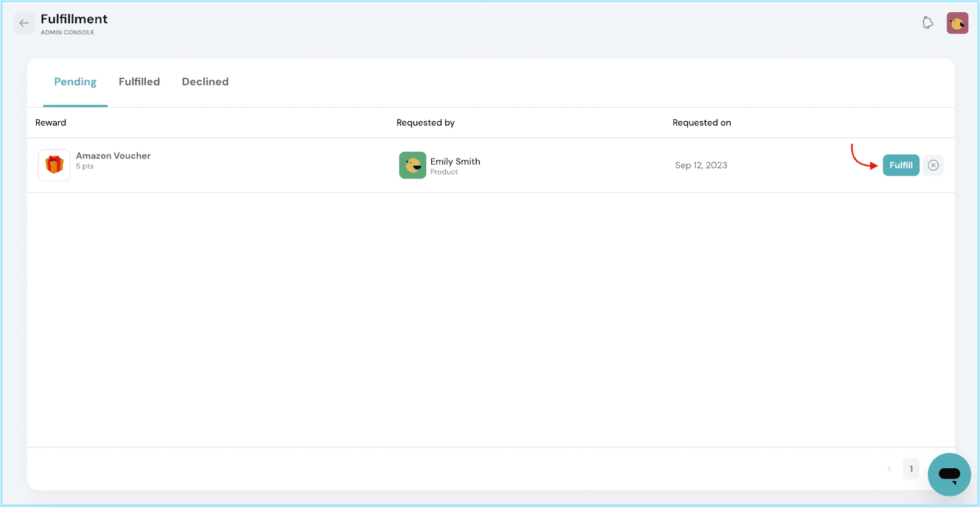Viewport: 980px width, 508px height.
Task: Open the notifications bell
Action: coord(928,23)
